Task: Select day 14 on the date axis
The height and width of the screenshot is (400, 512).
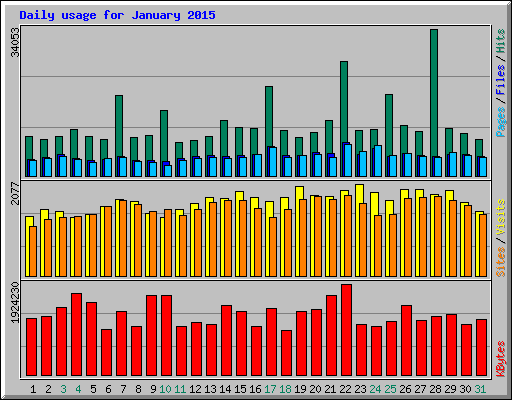Action: pyautogui.click(x=225, y=389)
